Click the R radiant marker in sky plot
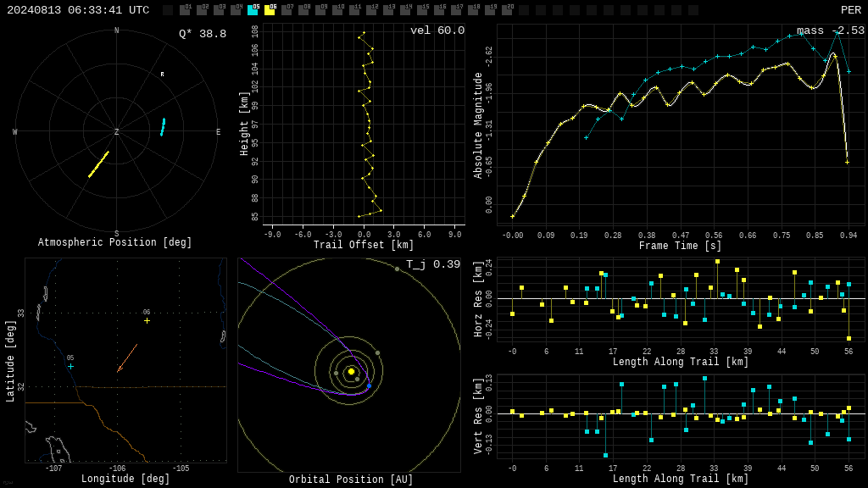The height and width of the screenshot is (488, 868). (162, 75)
